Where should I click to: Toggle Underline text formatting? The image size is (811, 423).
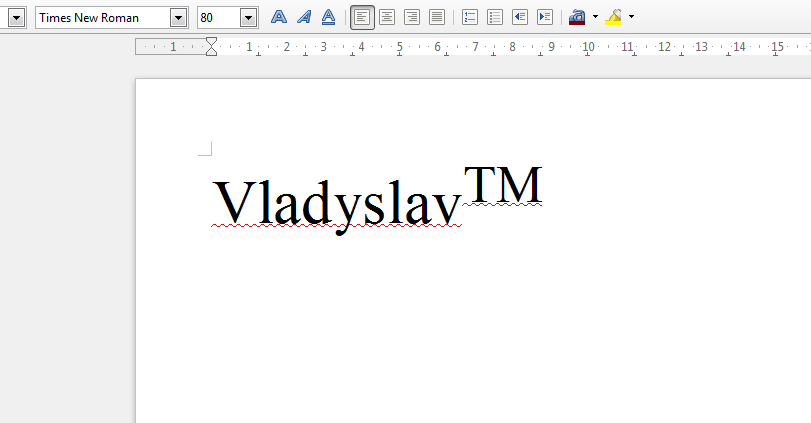click(328, 17)
